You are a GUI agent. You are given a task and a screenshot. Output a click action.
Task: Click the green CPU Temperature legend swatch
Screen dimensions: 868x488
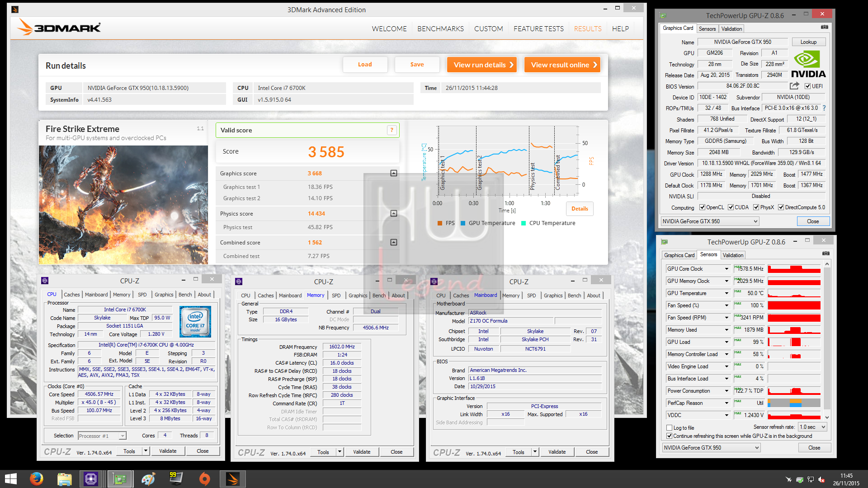coord(524,223)
